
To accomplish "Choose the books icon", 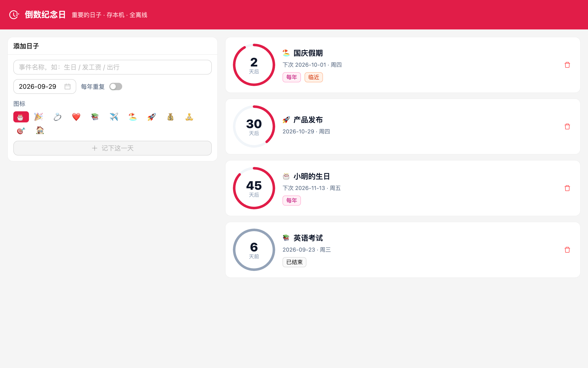I will pos(95,117).
